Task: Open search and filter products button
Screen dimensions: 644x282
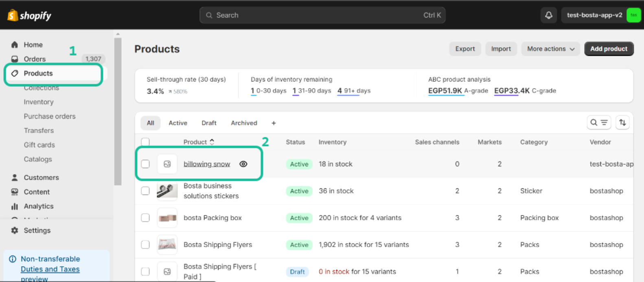Action: 599,122
